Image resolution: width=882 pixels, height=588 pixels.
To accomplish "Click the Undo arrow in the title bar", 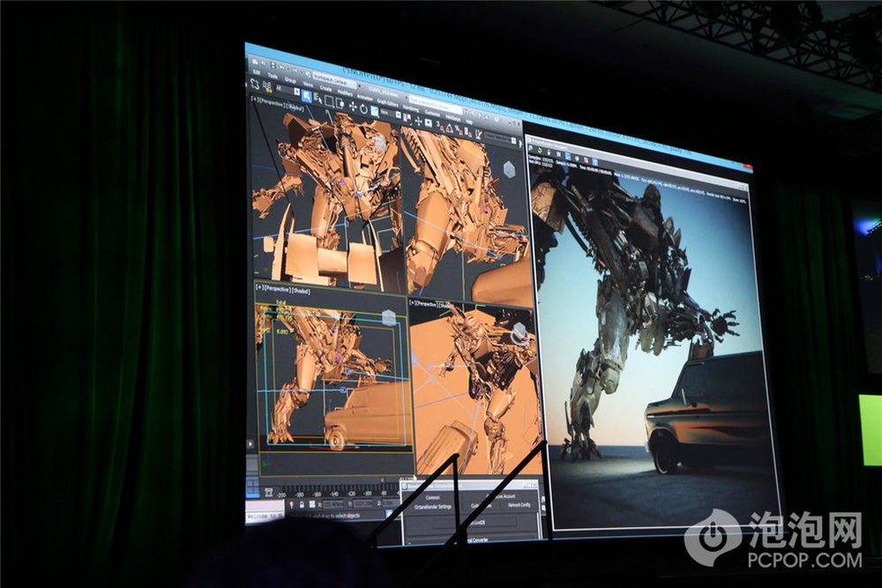I will coord(282,68).
